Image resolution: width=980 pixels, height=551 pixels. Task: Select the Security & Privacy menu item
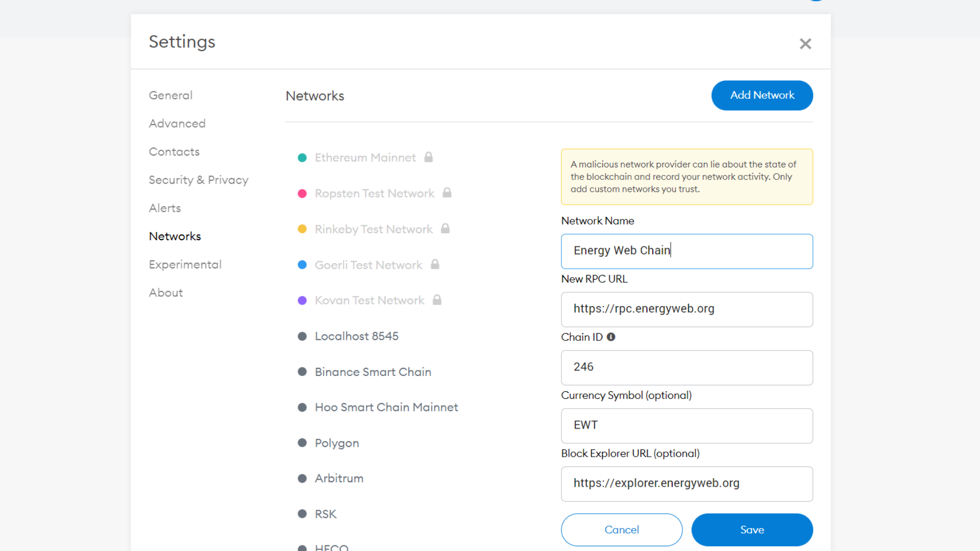[199, 180]
